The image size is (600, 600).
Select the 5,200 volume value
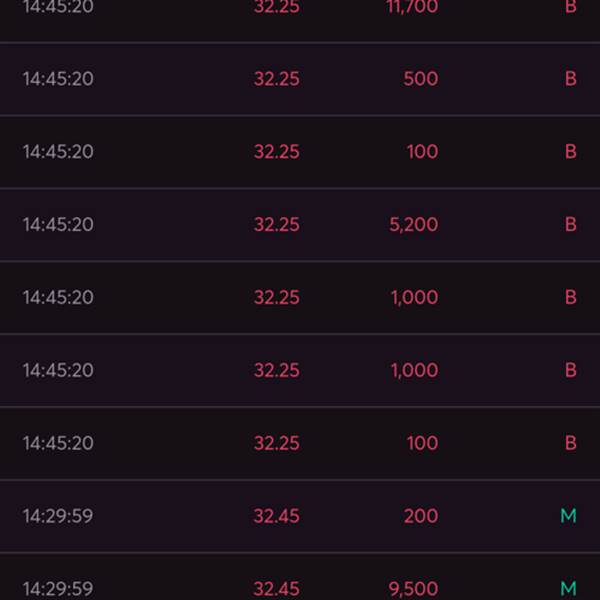point(414,225)
